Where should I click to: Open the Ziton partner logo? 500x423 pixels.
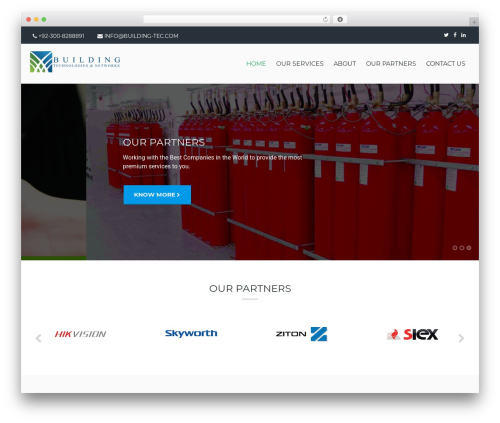(x=301, y=334)
